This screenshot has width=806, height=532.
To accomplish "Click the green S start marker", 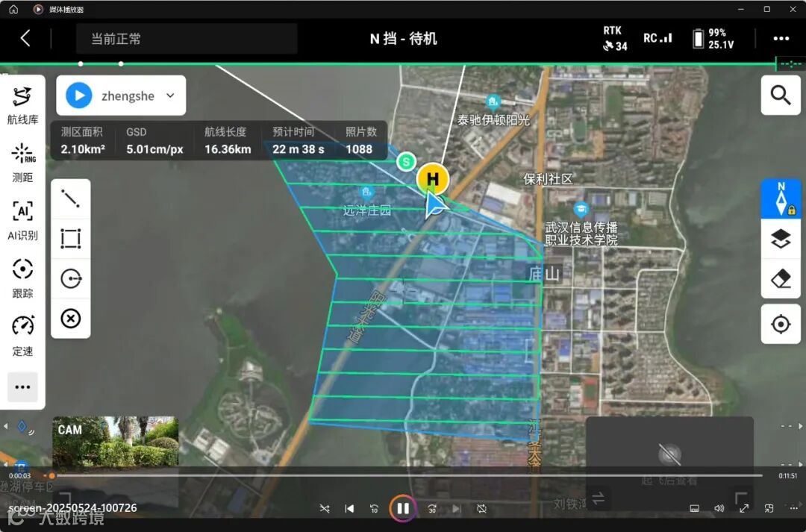I will pos(406,162).
